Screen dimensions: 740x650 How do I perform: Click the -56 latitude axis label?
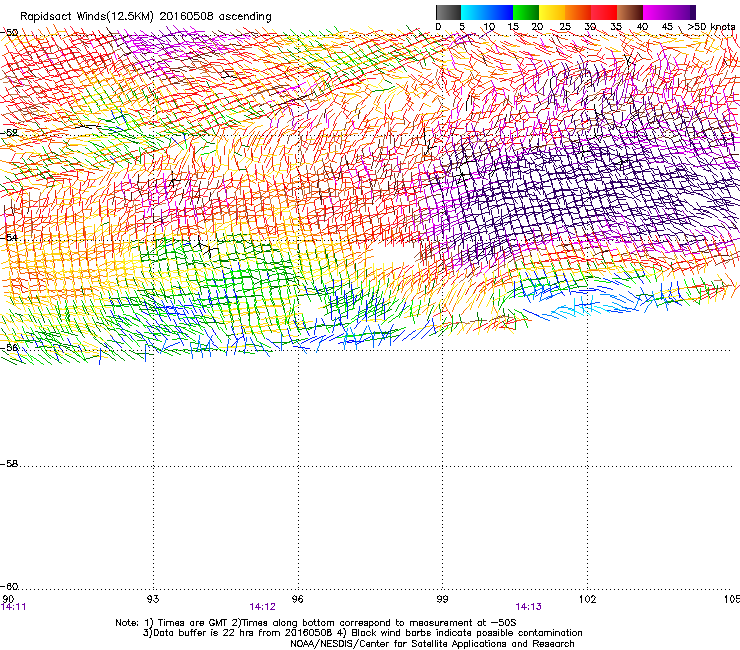9,347
